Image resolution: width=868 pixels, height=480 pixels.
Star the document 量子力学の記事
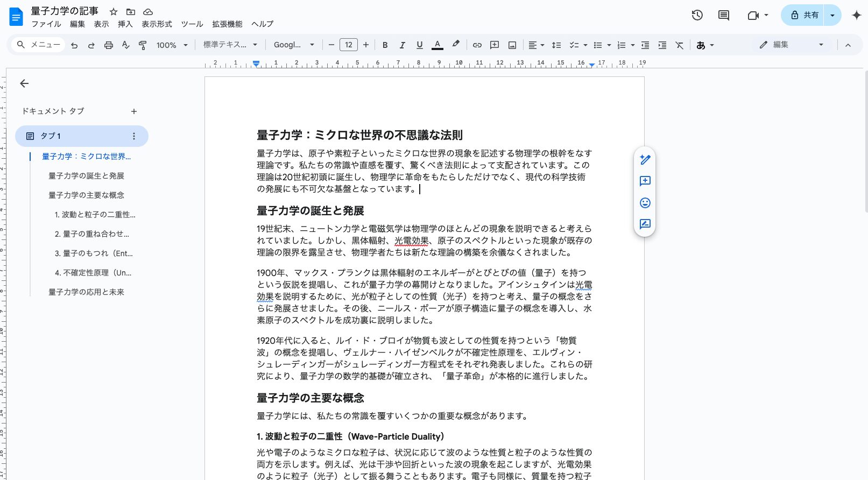coord(114,11)
